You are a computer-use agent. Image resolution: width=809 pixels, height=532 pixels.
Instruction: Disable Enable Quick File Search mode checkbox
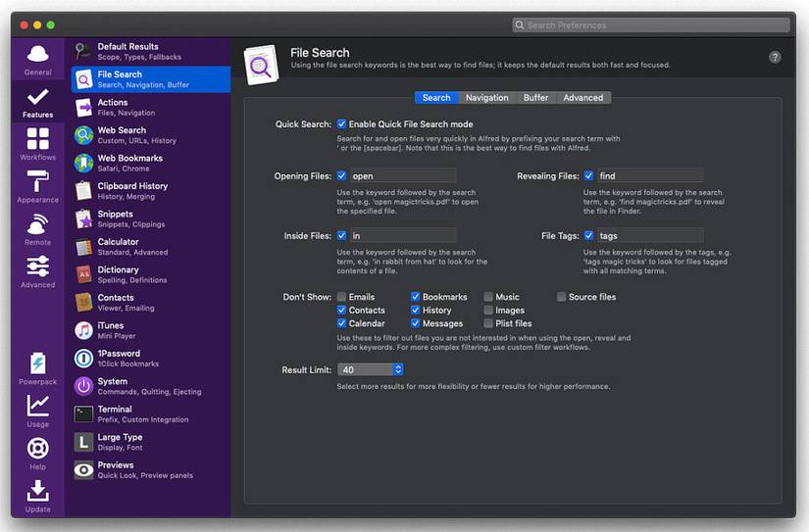341,123
